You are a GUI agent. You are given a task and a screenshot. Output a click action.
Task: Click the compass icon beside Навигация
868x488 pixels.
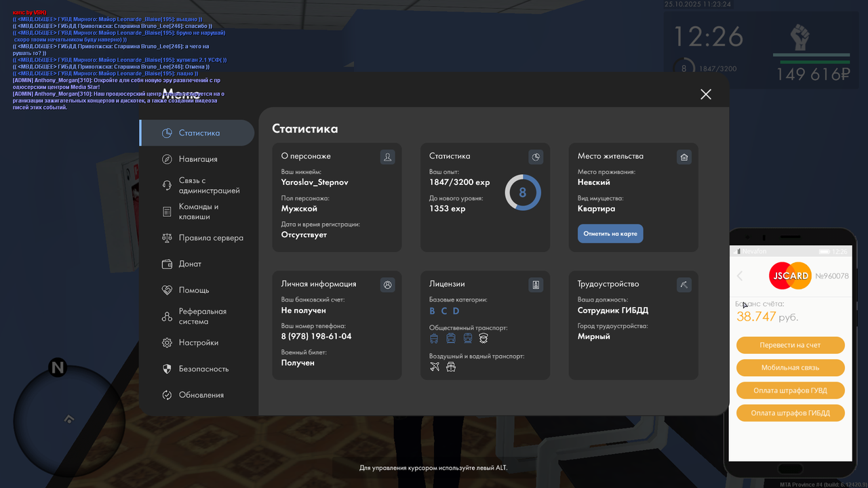point(167,159)
